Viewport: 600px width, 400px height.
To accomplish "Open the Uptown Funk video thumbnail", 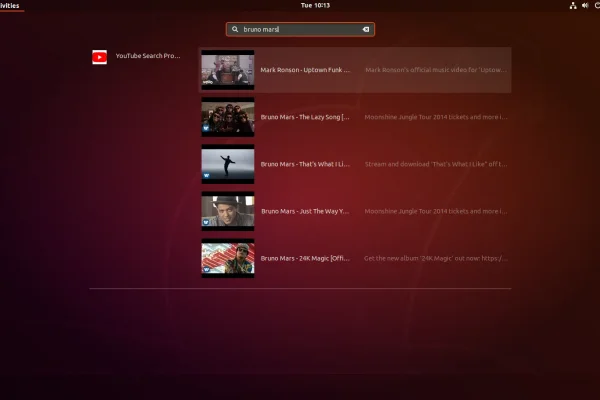I will pos(228,70).
